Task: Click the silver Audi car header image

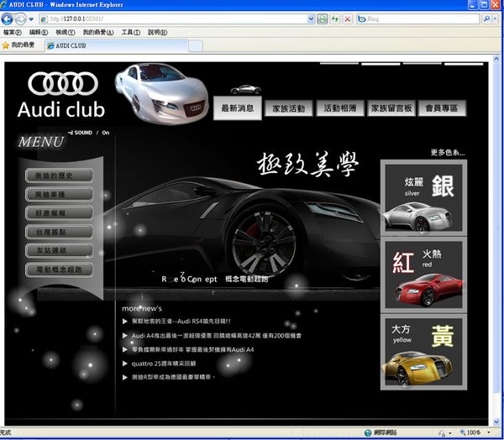Action: click(161, 93)
